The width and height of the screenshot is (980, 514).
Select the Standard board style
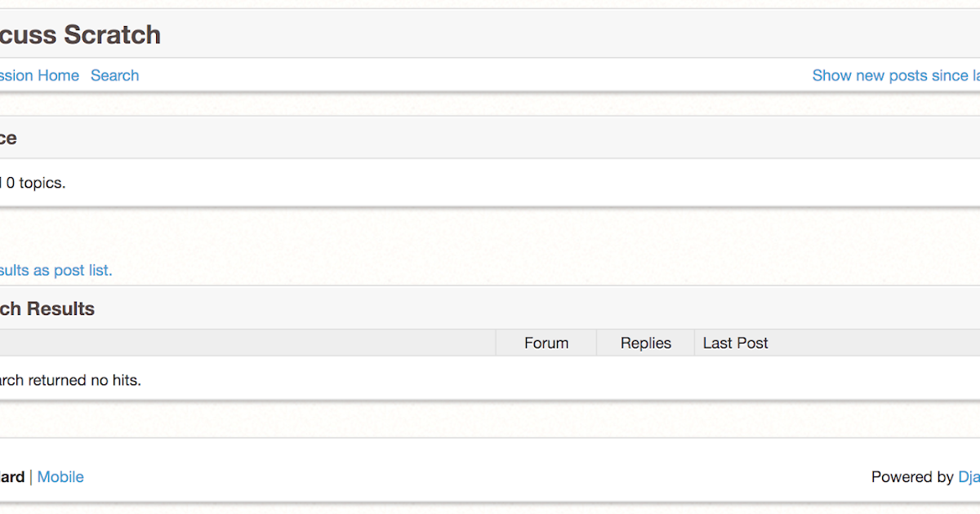11,476
